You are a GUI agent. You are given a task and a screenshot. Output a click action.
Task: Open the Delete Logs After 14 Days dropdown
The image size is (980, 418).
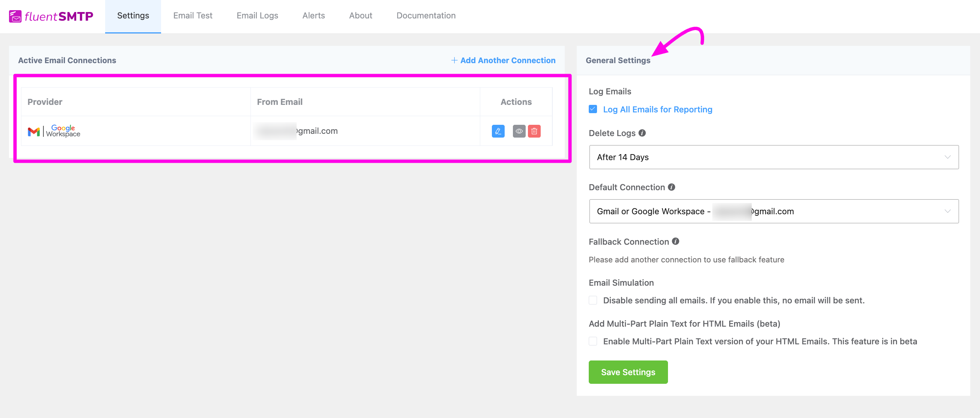click(774, 157)
